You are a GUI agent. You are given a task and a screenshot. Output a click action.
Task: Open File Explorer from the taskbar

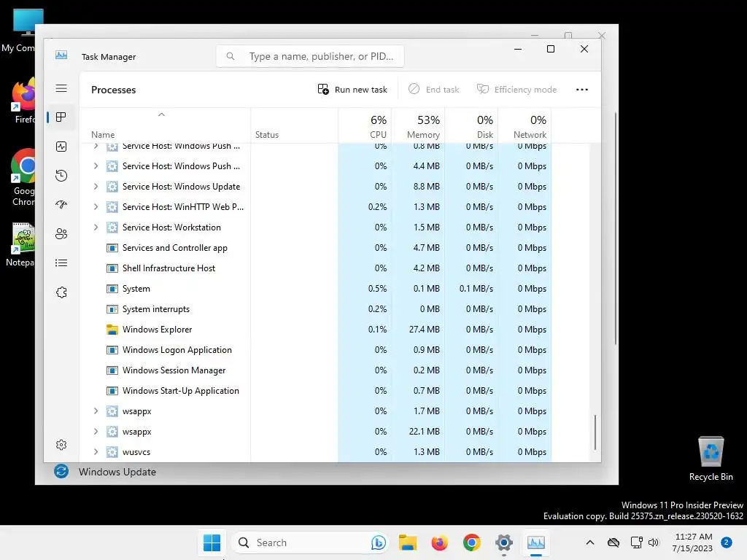coord(407,542)
